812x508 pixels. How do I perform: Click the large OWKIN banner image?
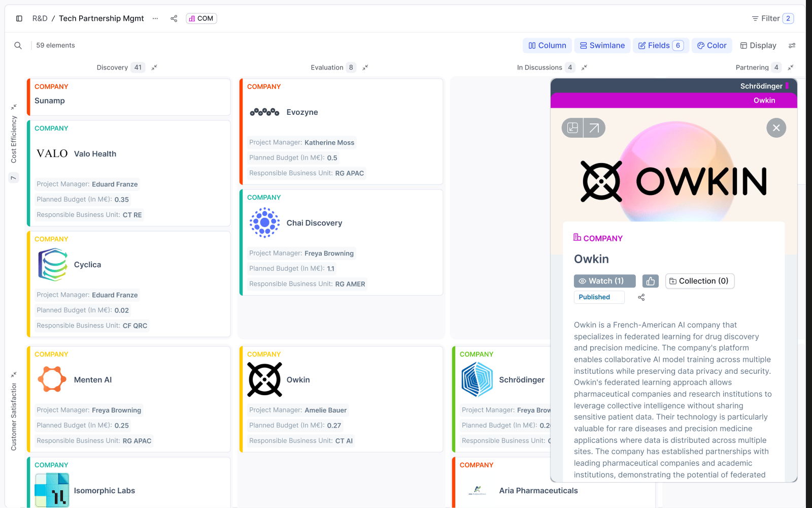pos(674,181)
